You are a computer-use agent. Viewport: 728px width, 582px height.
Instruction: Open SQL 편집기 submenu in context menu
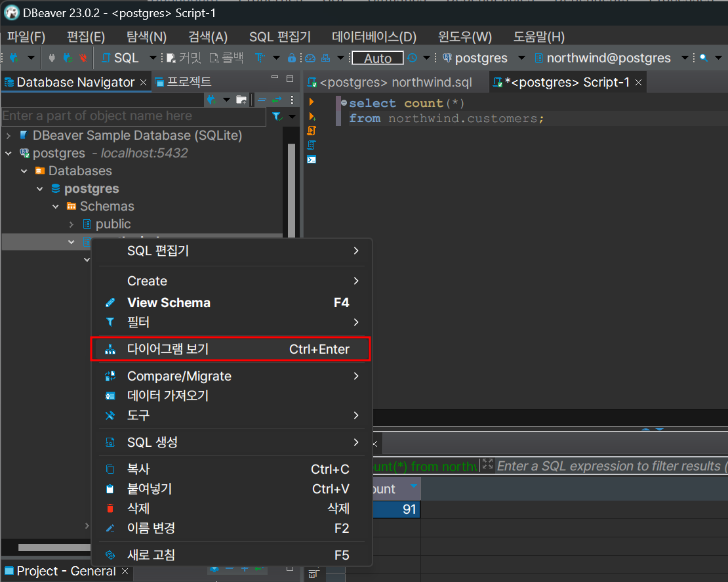pyautogui.click(x=232, y=251)
